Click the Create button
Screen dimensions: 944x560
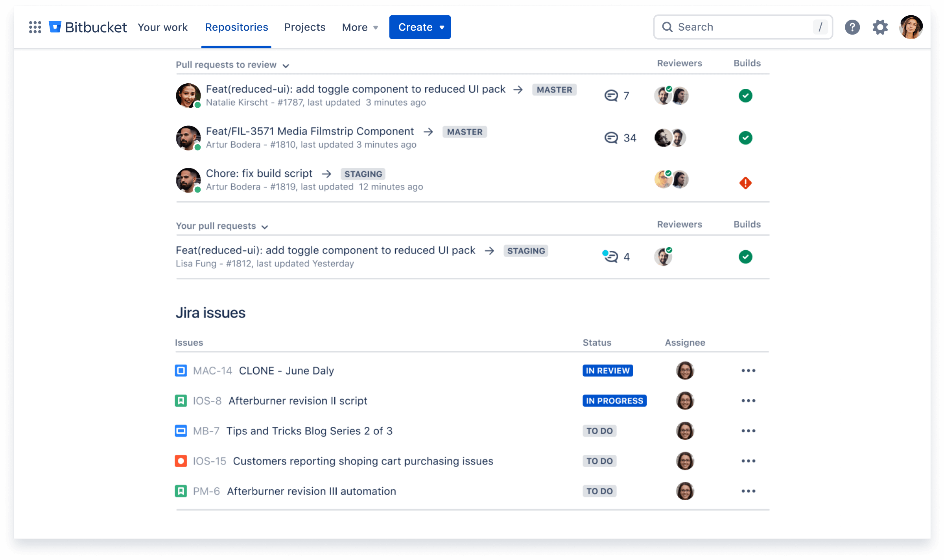420,28
